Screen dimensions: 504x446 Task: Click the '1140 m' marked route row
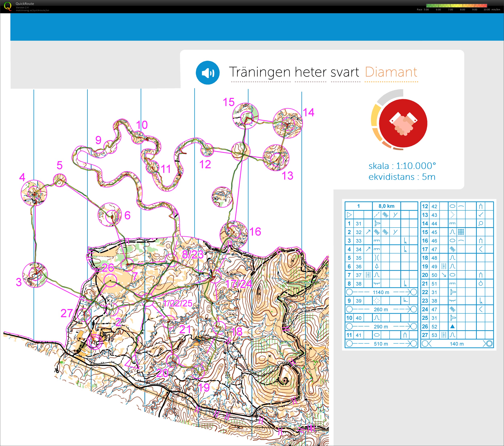tap(381, 292)
